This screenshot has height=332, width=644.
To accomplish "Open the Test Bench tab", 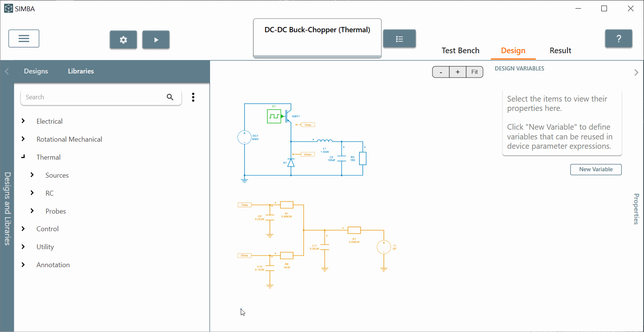I will pyautogui.click(x=461, y=51).
